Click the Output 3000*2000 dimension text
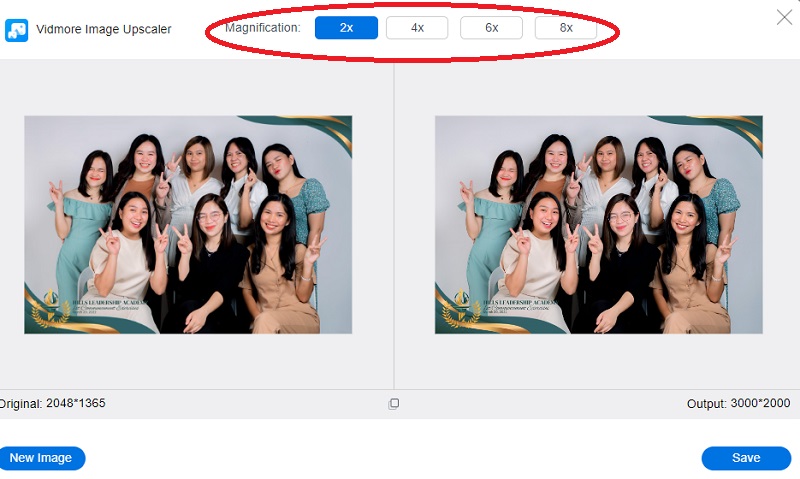This screenshot has width=800, height=479. (739, 403)
